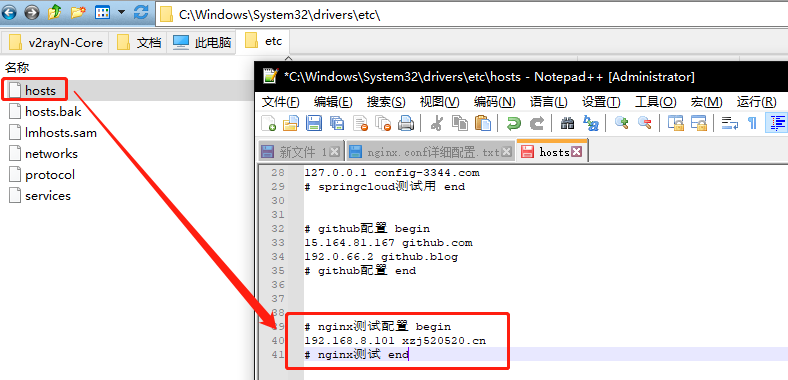Switch to the v2rayN-Core explorer tab
Image resolution: width=788 pixels, height=380 pixels.
[x=56, y=42]
